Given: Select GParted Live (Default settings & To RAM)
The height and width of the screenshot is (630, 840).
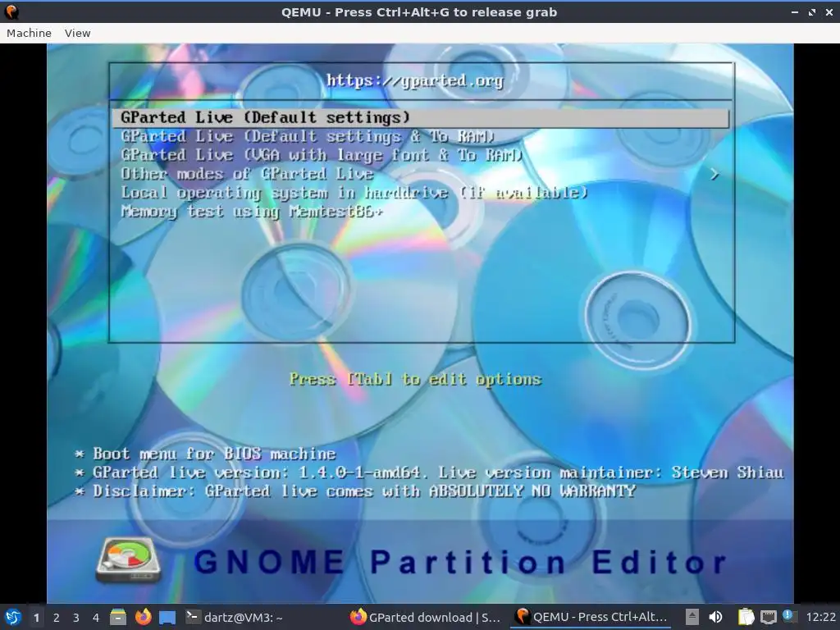Looking at the screenshot, I should tap(307, 137).
